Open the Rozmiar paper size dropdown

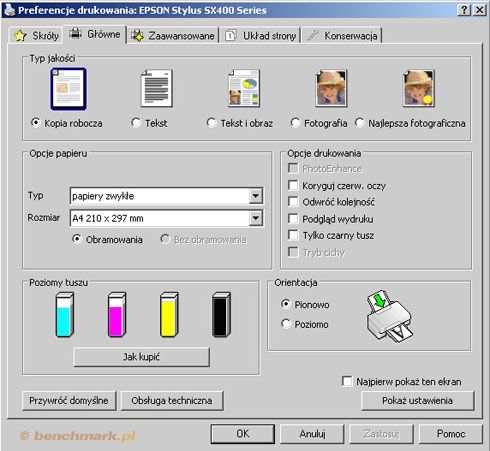click(256, 218)
